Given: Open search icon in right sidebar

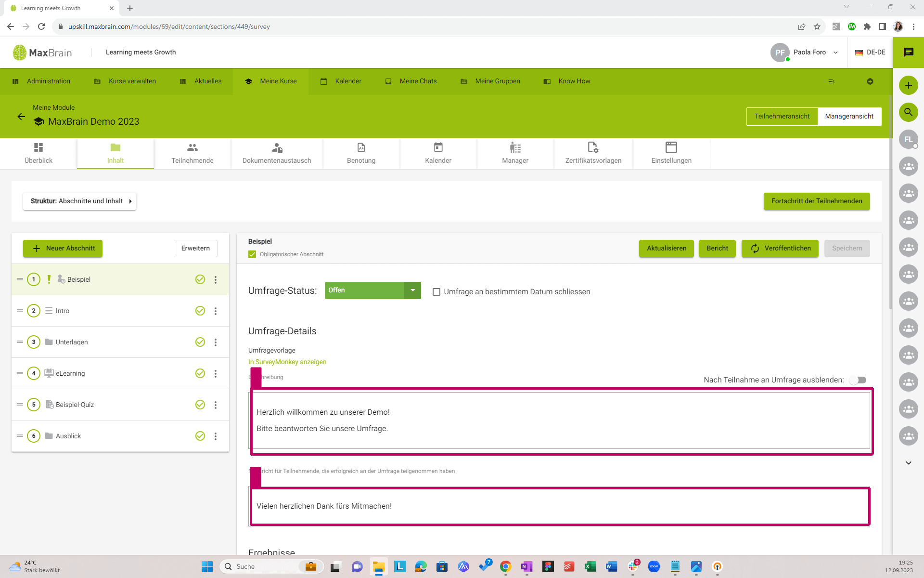Looking at the screenshot, I should (x=908, y=112).
